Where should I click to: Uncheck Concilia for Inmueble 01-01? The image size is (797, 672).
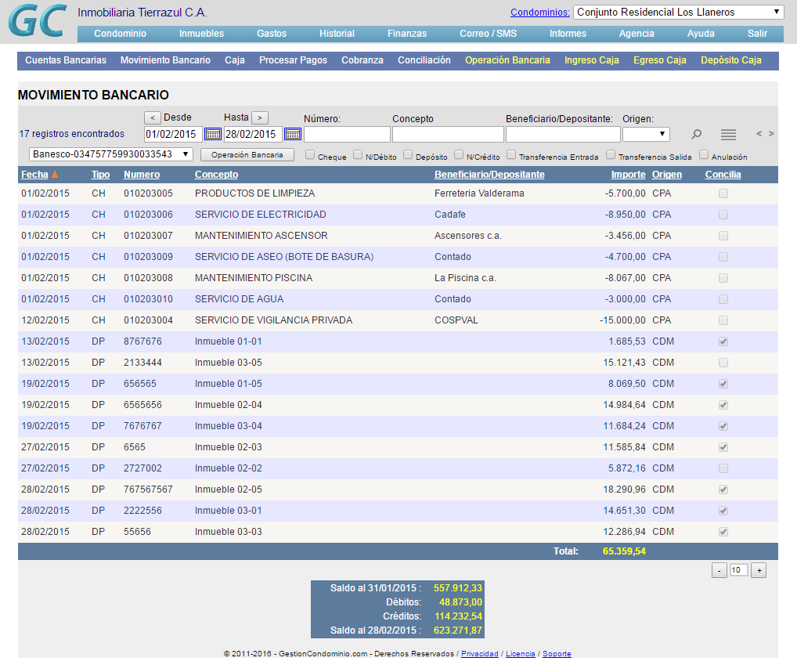[x=723, y=341]
